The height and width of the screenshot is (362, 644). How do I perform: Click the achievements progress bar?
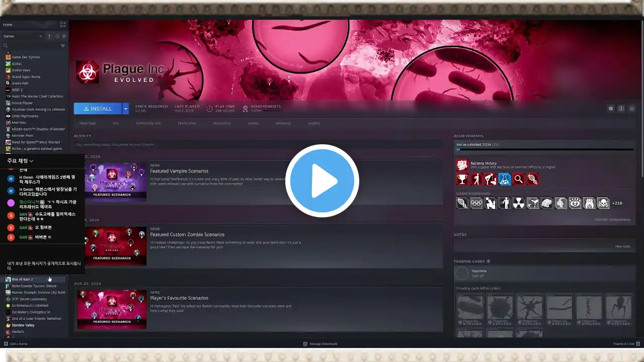tap(544, 149)
